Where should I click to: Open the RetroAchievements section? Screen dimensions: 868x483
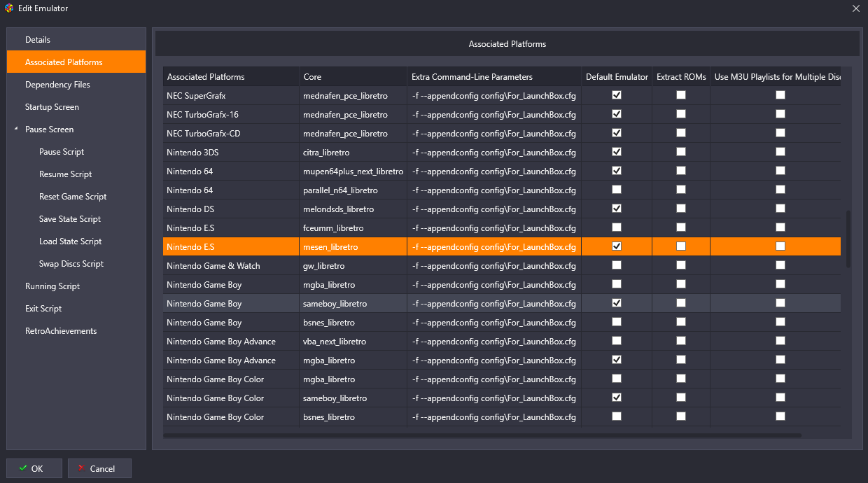click(x=61, y=331)
